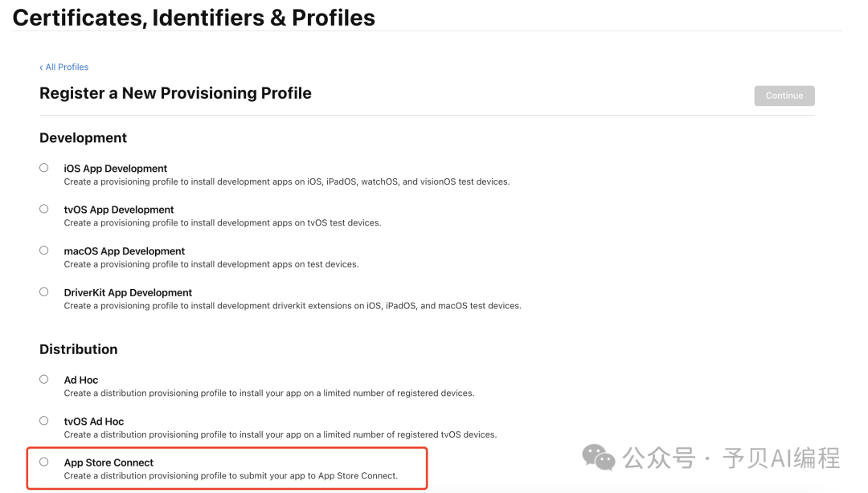Image resolution: width=868 pixels, height=493 pixels.
Task: Click the back chevron before All Profiles
Action: (x=41, y=67)
